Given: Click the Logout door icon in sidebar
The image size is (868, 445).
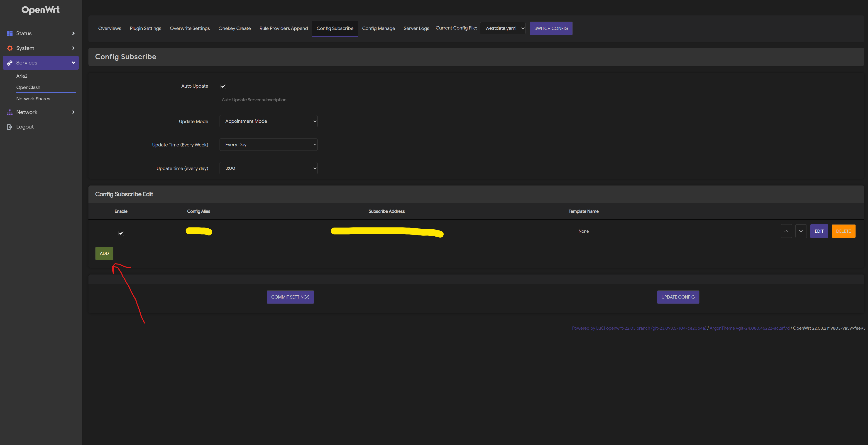Looking at the screenshot, I should point(10,127).
